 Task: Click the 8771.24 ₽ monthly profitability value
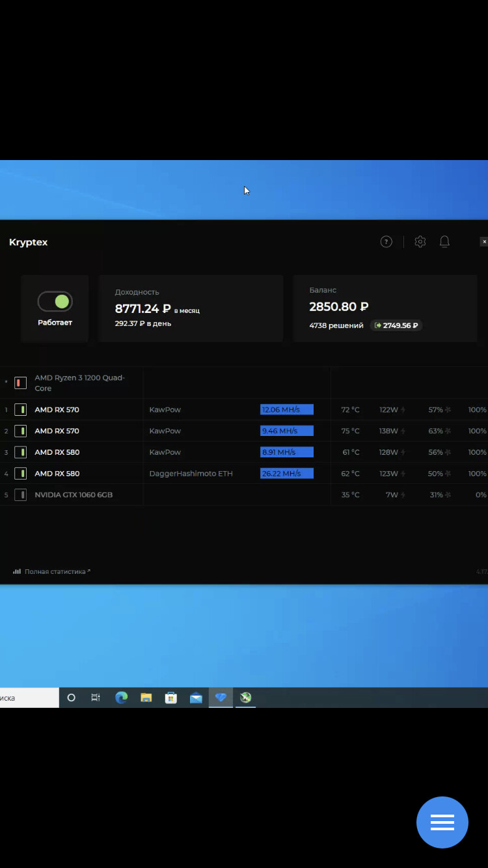coord(143,309)
